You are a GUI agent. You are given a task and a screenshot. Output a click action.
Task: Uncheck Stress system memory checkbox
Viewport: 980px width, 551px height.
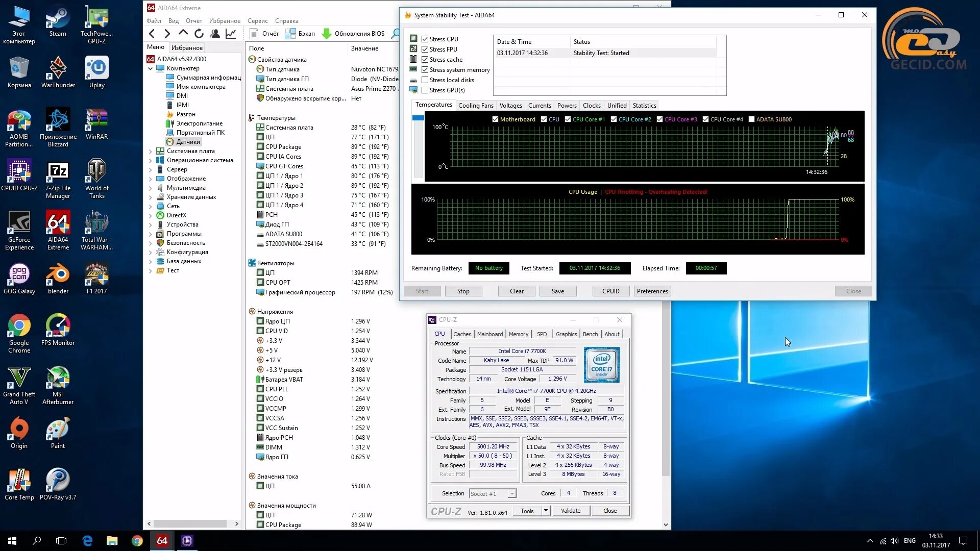tap(425, 69)
